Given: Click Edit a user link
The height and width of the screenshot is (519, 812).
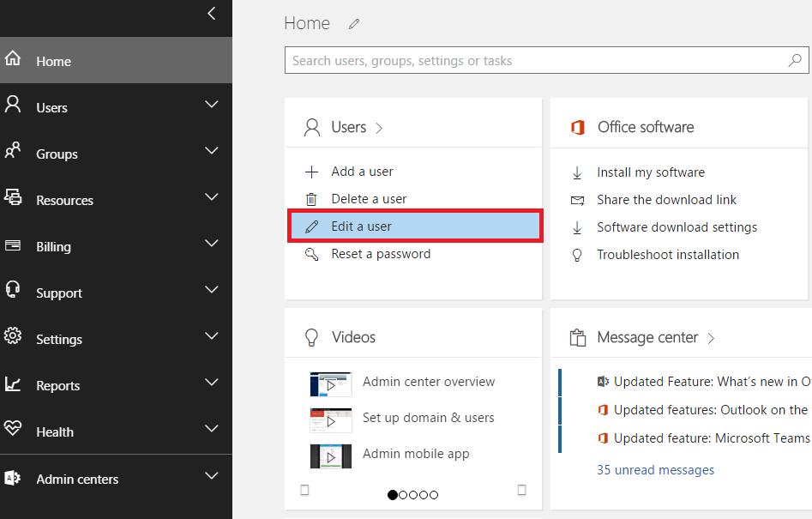Looking at the screenshot, I should [361, 226].
